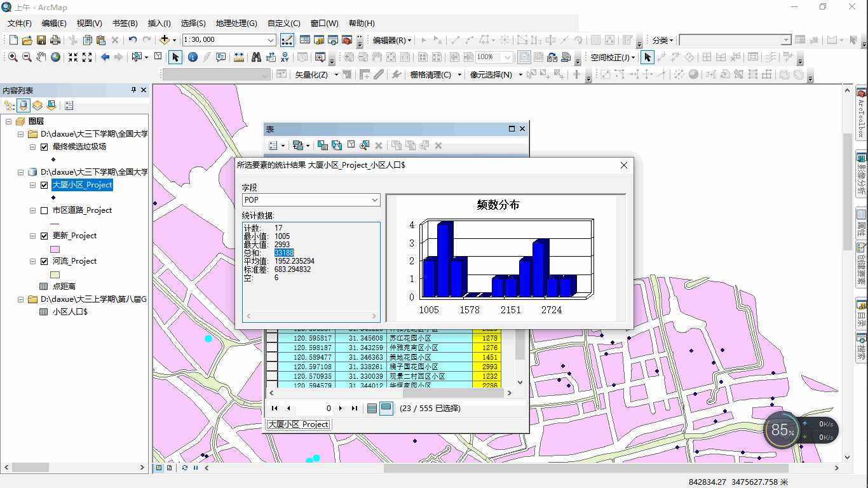
Task: Switch to List By Source view
Action: click(24, 105)
